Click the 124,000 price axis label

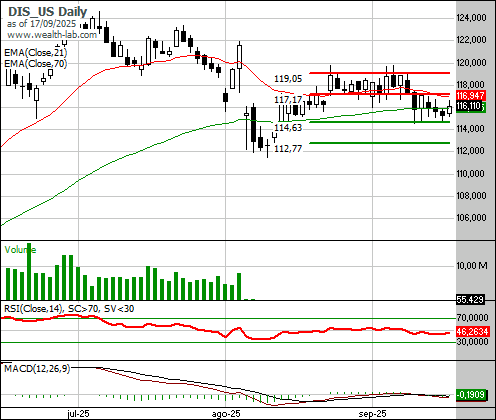[x=471, y=17]
